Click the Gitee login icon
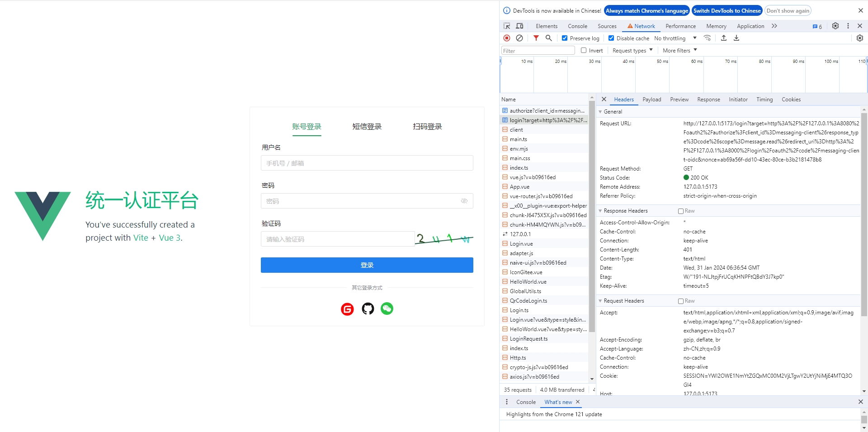 click(347, 309)
